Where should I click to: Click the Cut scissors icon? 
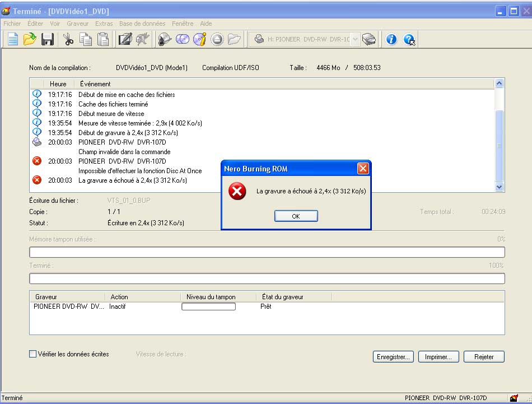(68, 39)
